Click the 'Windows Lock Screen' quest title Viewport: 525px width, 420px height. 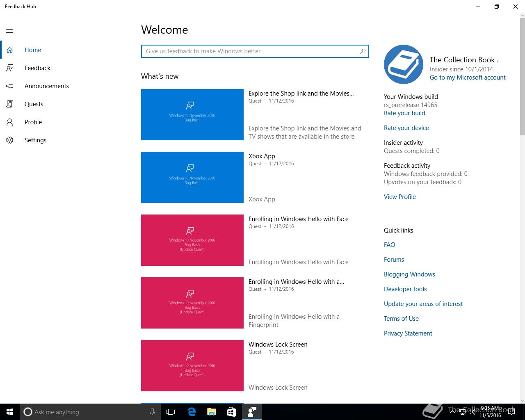(278, 345)
